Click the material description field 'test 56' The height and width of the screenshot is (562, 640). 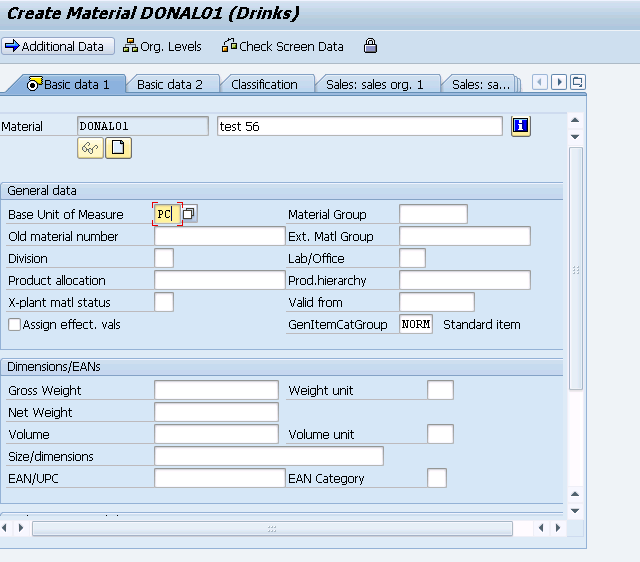click(360, 126)
